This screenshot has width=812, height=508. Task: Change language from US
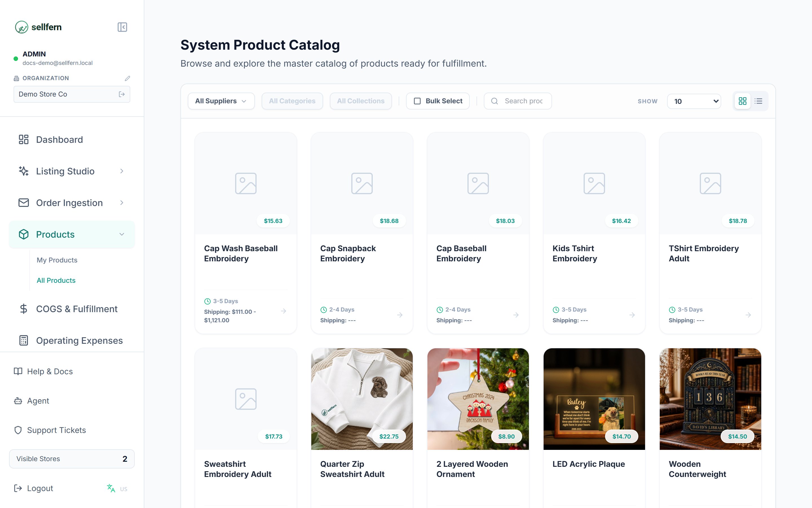[124, 489]
